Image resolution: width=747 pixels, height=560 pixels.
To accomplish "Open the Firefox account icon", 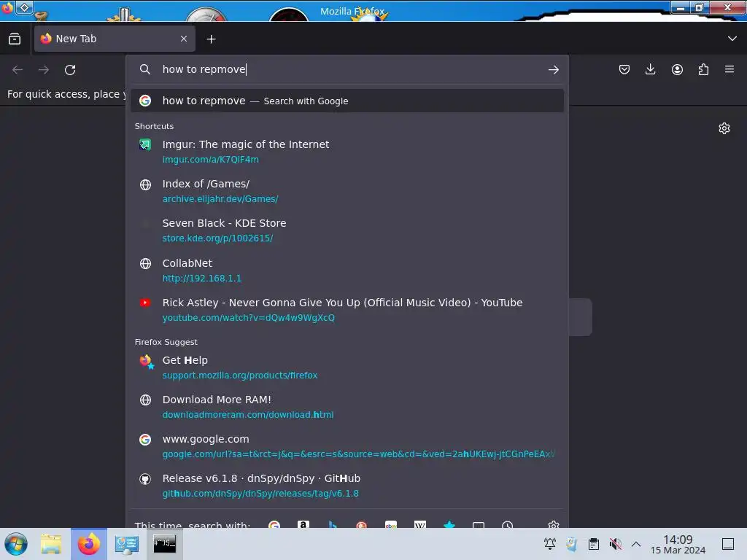I will point(677,69).
